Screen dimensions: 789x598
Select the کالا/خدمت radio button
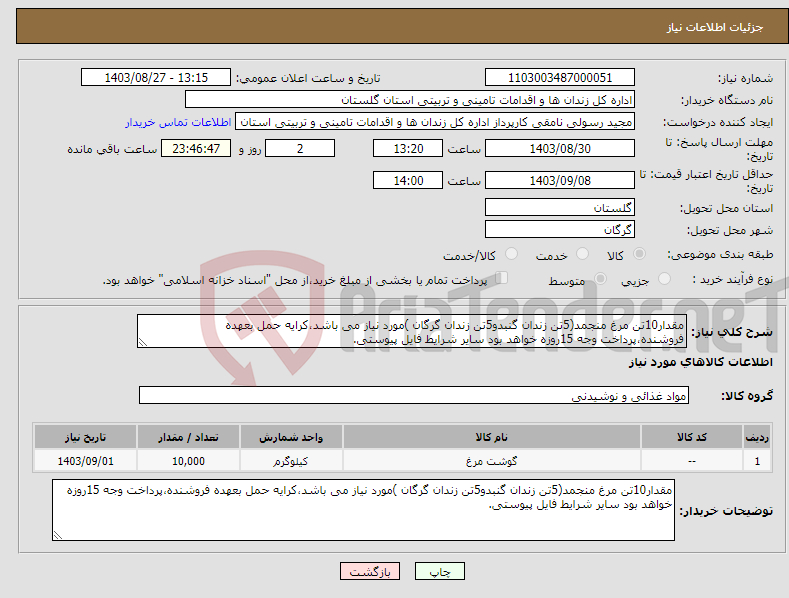click(x=511, y=254)
